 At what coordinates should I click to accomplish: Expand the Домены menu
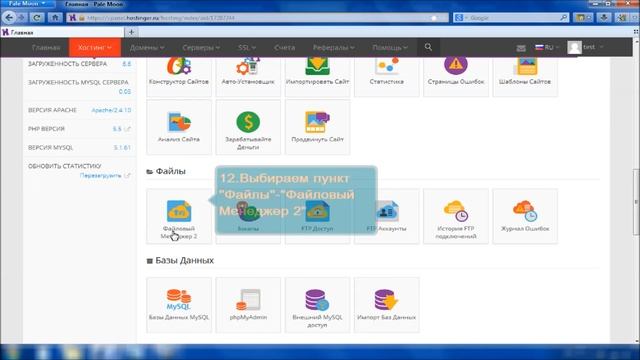(147, 47)
